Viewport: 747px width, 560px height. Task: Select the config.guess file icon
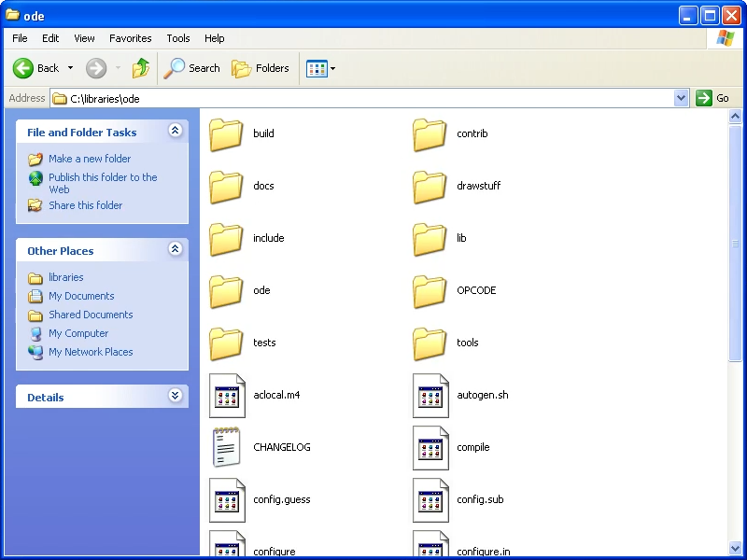[226, 499]
